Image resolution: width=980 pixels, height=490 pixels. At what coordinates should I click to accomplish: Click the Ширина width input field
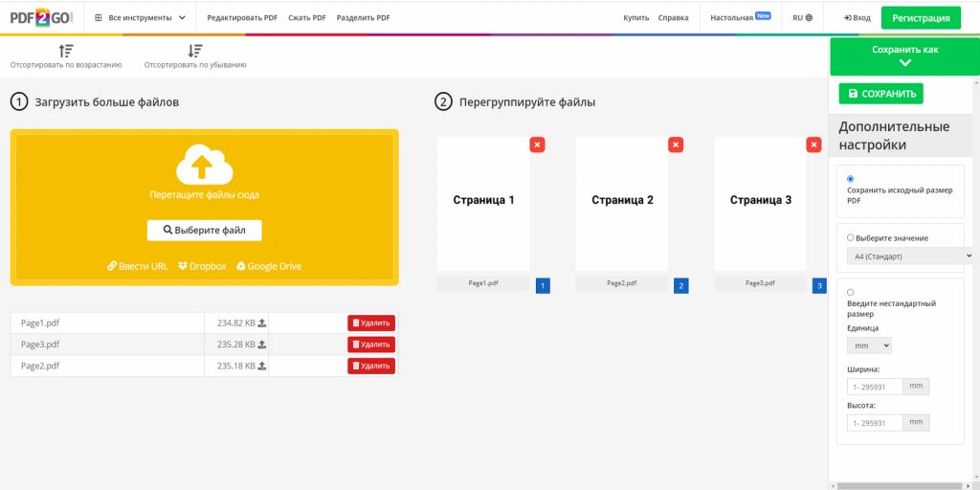click(x=875, y=387)
